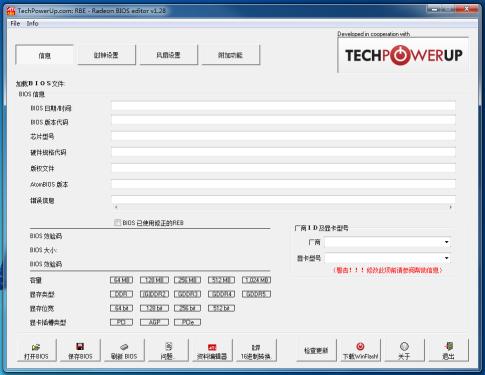Click the 256 MB capacity indicator

[187, 280]
